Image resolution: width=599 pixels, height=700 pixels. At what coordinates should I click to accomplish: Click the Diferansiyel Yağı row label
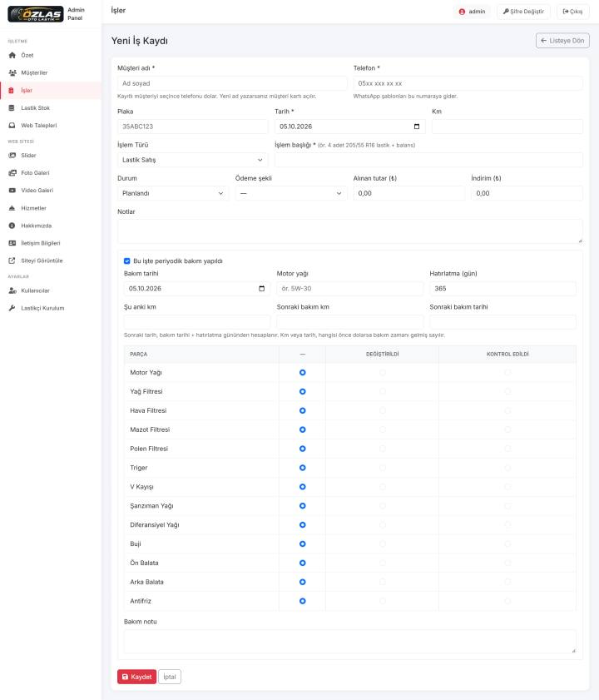pos(155,525)
